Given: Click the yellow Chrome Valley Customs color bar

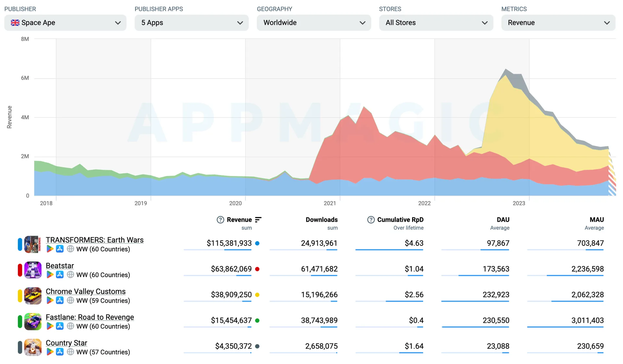Looking at the screenshot, I should pyautogui.click(x=20, y=296).
